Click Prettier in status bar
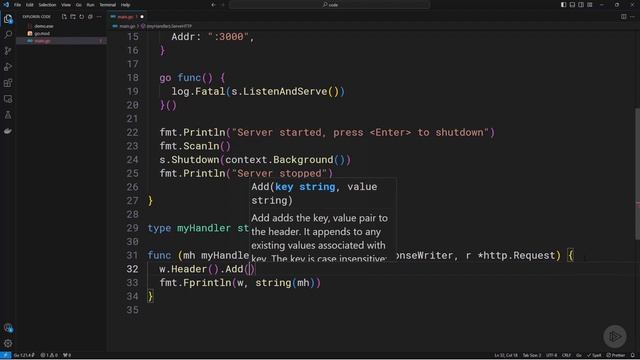Viewport: 640px width, 360px height. (x=616, y=356)
